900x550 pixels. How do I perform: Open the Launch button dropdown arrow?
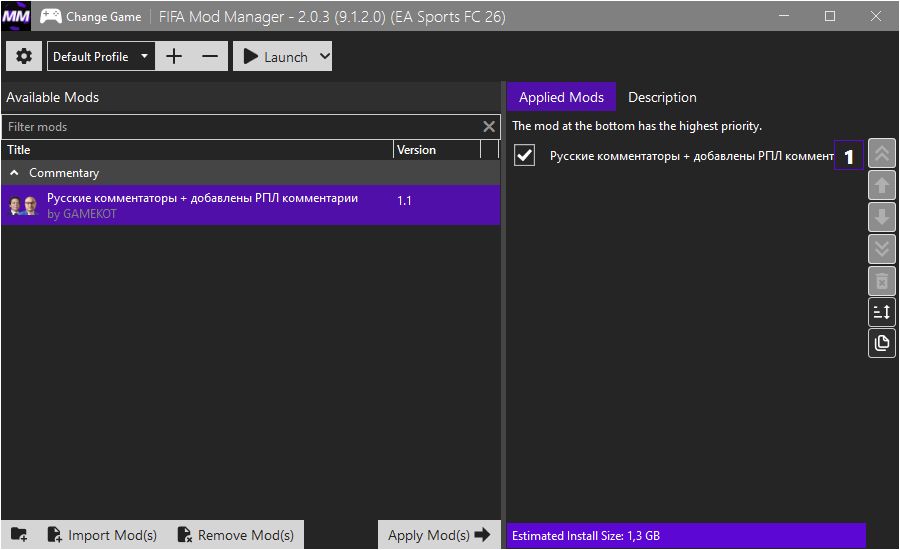point(323,57)
